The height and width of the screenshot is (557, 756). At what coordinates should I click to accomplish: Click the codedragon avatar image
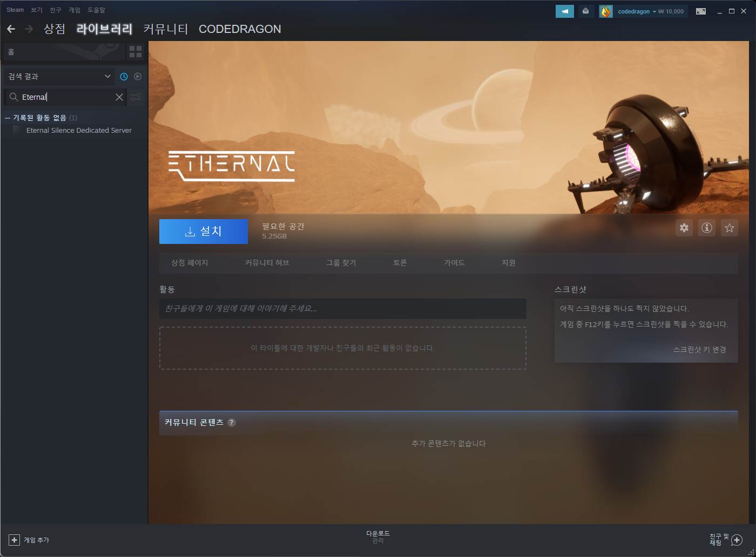click(x=606, y=11)
